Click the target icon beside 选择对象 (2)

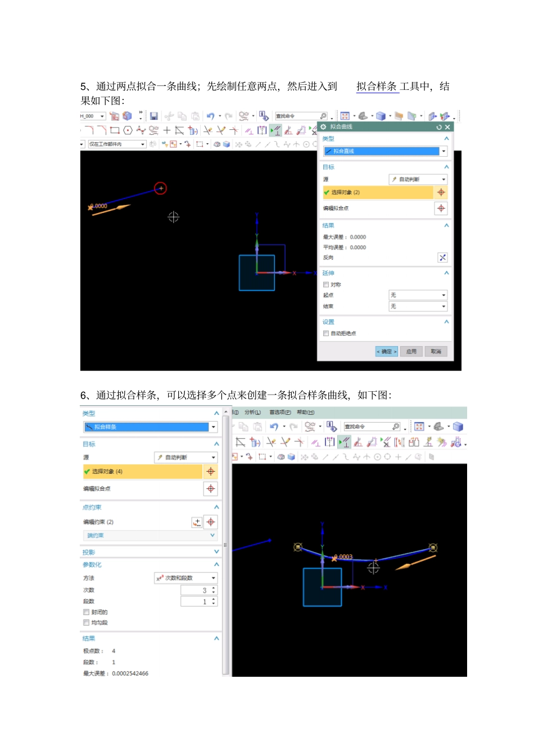pos(441,193)
